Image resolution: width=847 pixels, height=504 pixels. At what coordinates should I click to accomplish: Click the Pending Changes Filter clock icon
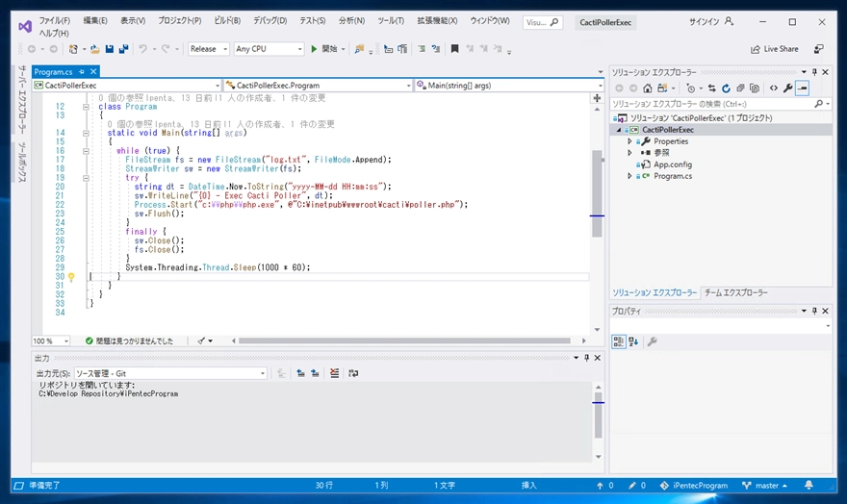tap(690, 88)
